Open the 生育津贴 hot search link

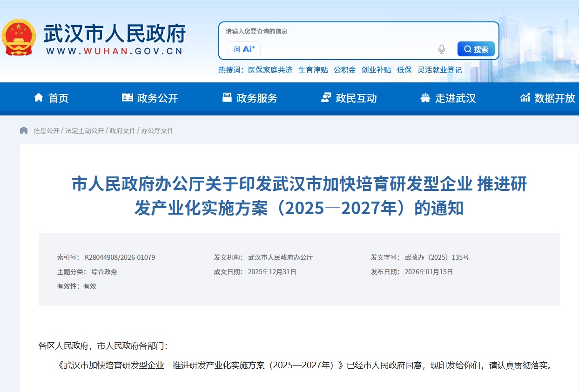(x=313, y=70)
